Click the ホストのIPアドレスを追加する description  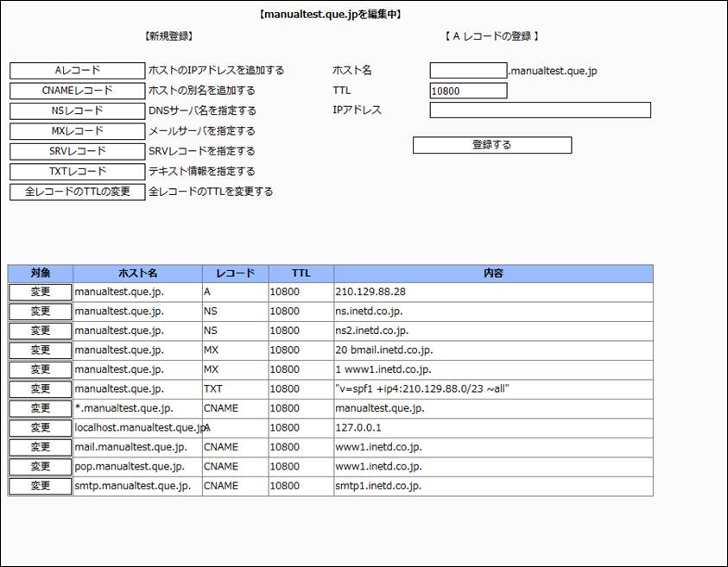(217, 71)
